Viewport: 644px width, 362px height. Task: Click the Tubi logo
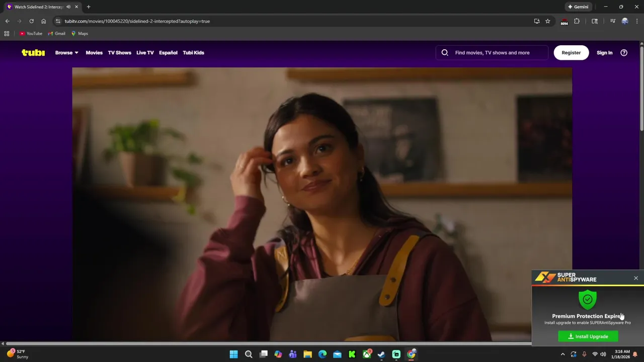tap(33, 52)
